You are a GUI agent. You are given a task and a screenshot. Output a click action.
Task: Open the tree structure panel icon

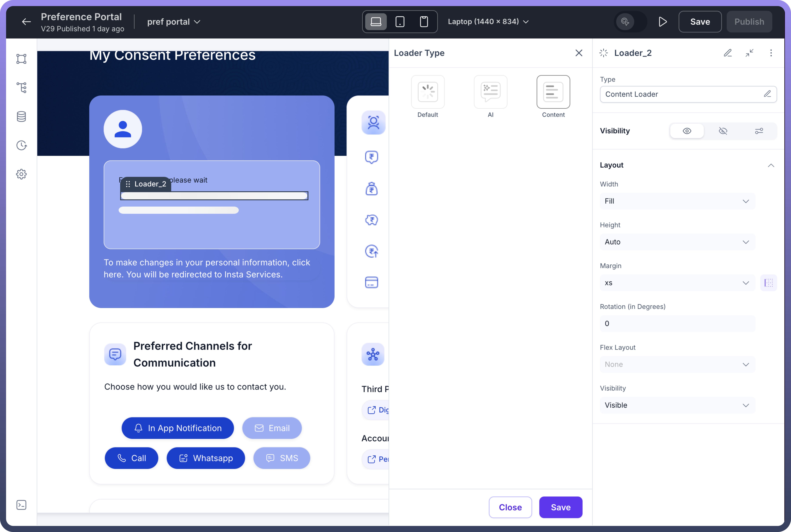point(21,88)
